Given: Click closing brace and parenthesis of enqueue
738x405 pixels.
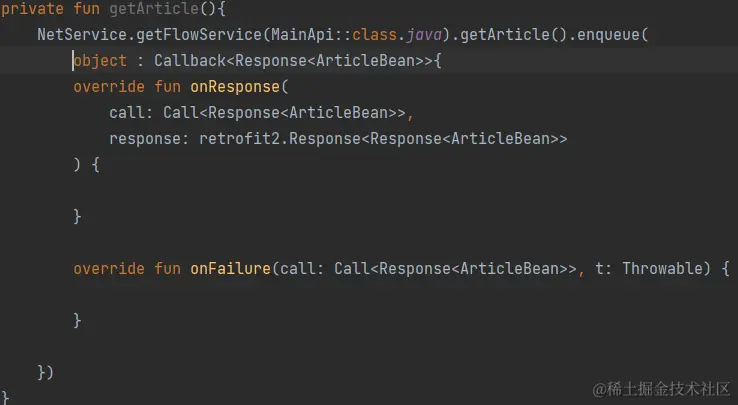Looking at the screenshot, I should pyautogui.click(x=46, y=373).
